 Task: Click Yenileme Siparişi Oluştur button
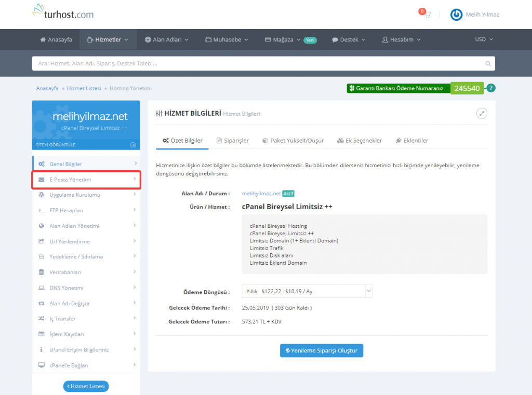(x=322, y=350)
